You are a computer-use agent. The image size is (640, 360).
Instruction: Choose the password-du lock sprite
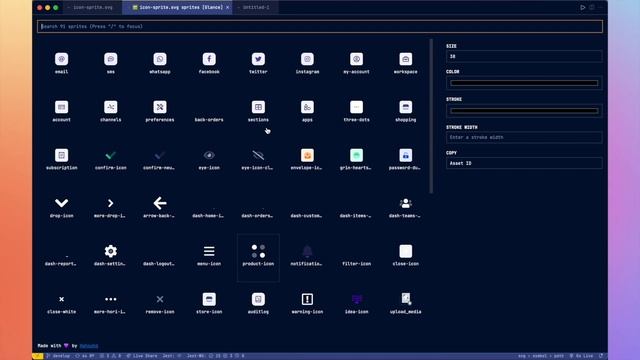(406, 155)
